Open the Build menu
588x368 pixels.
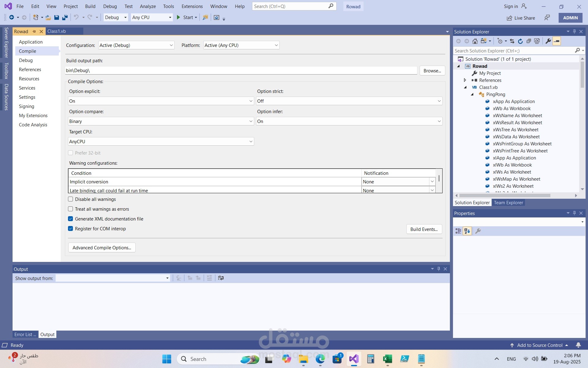pos(90,6)
